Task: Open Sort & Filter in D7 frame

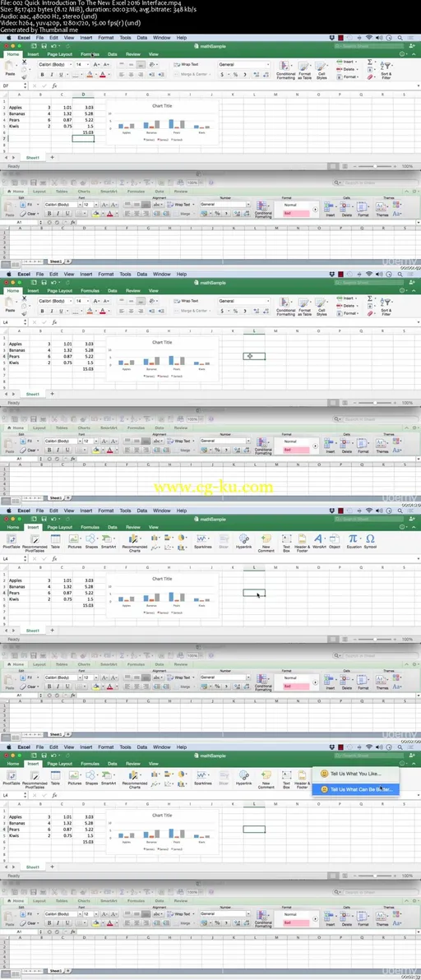Action: [386, 70]
